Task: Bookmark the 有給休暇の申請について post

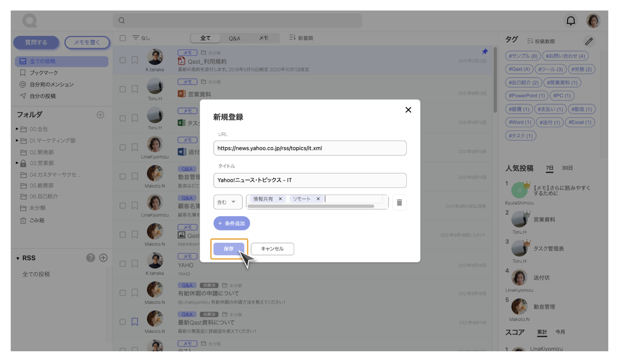Action: tap(135, 292)
